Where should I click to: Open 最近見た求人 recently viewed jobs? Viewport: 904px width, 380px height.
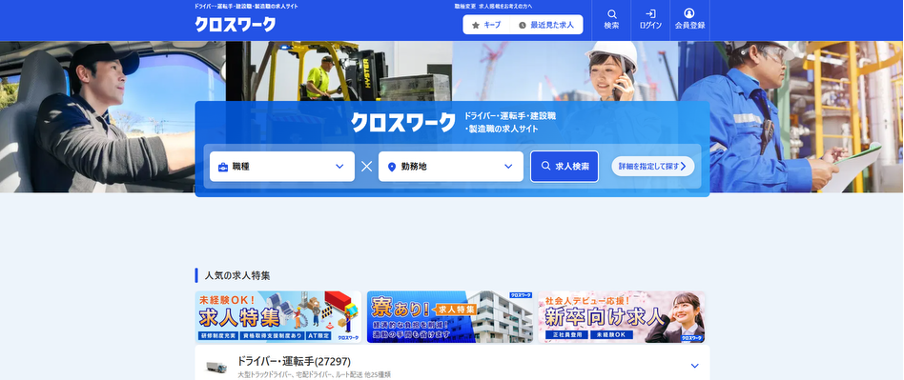click(x=546, y=25)
